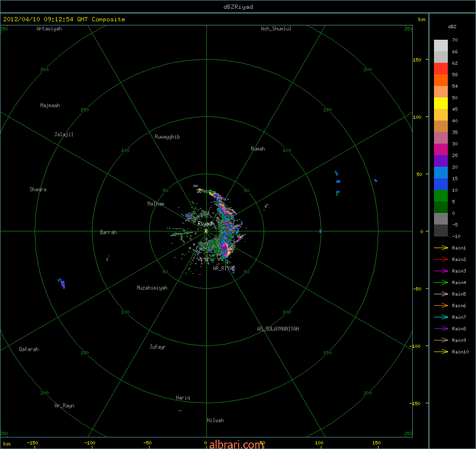Click the dBZ legend heading
Image resolution: width=476 pixels, height=449 pixels.
click(452, 27)
